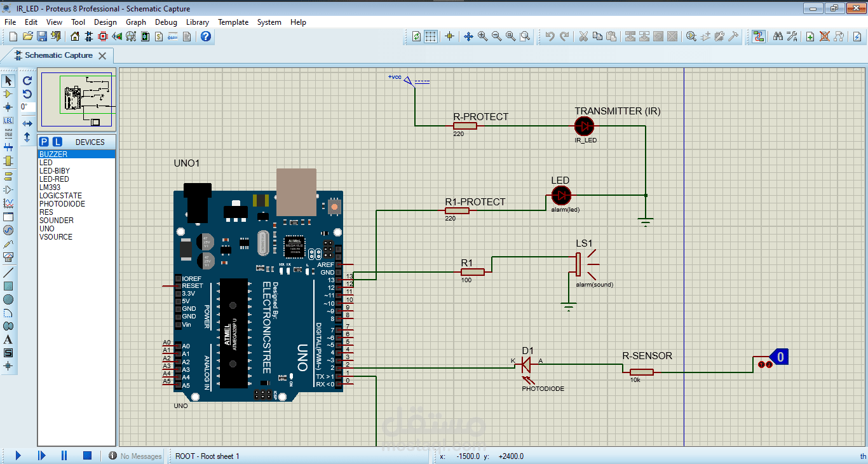This screenshot has width=868, height=464.
Task: Zoom to fit the entire sheet
Action: point(510,36)
